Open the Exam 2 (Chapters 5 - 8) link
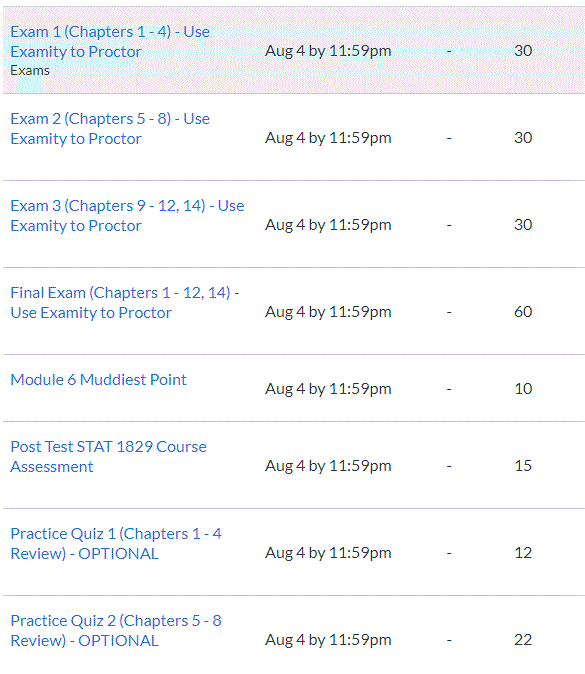The width and height of the screenshot is (585, 674). [x=110, y=129]
